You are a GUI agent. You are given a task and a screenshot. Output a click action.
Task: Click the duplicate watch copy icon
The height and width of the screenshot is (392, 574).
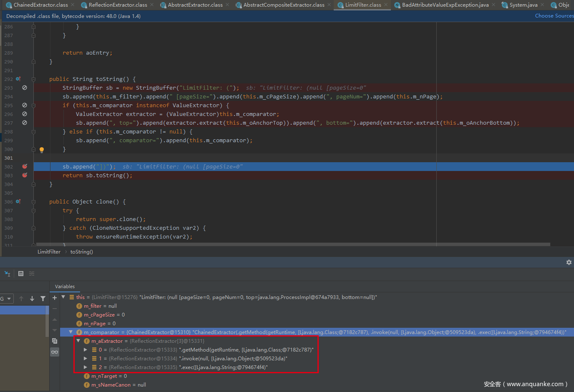coord(55,341)
